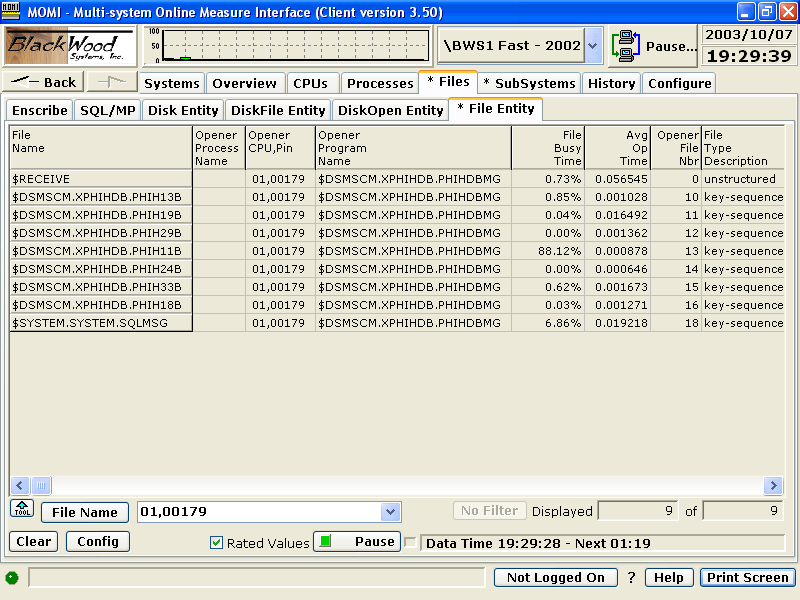Open the \BWS1 Fast - 2002 system dropdown
Viewport: 800px width, 600px height.
(x=593, y=46)
